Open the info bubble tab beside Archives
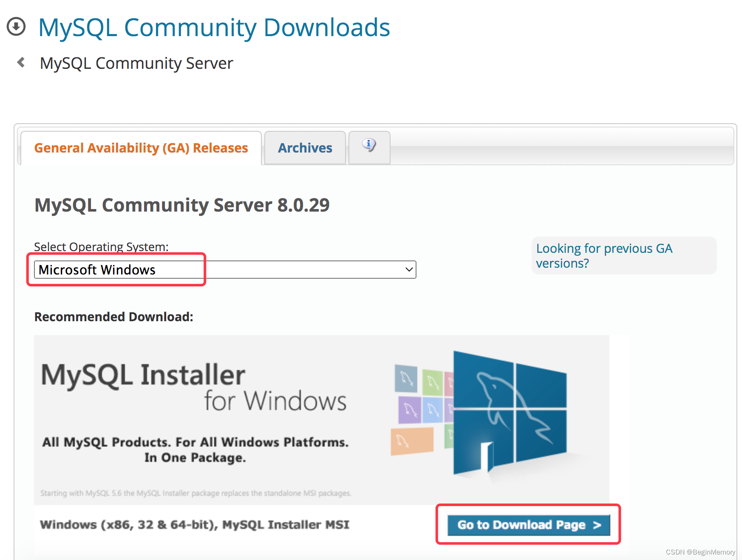The width and height of the screenshot is (742, 560). click(x=369, y=147)
